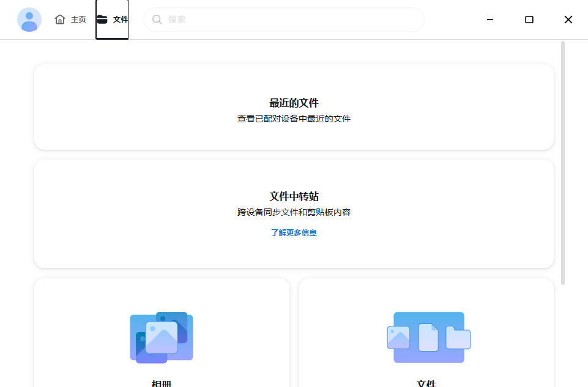Focus the 搜索 search field
Image resolution: width=588 pixels, height=387 pixels.
284,20
